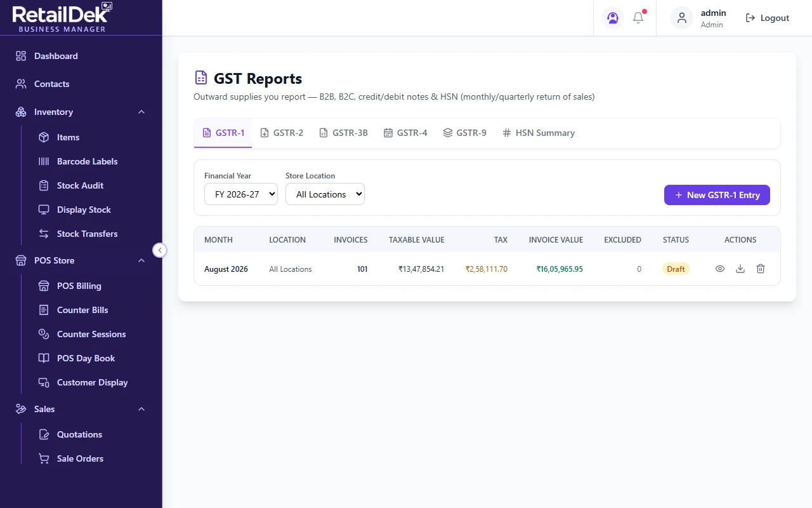Image resolution: width=812 pixels, height=508 pixels.
Task: Open the Financial Year dropdown
Action: coord(241,194)
